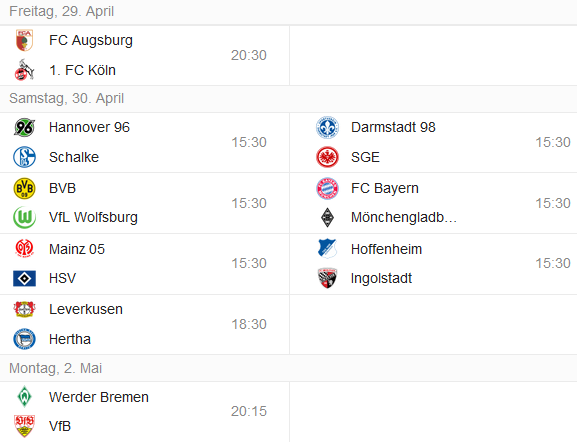577x442 pixels.
Task: Click the Schalke 04 blue crest
Action: point(24,157)
